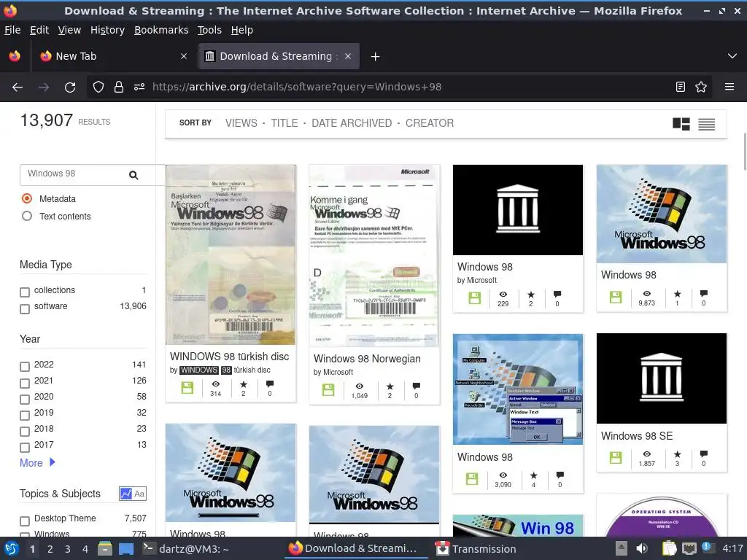Click views eye icon on Windows 98 SE

point(646,454)
